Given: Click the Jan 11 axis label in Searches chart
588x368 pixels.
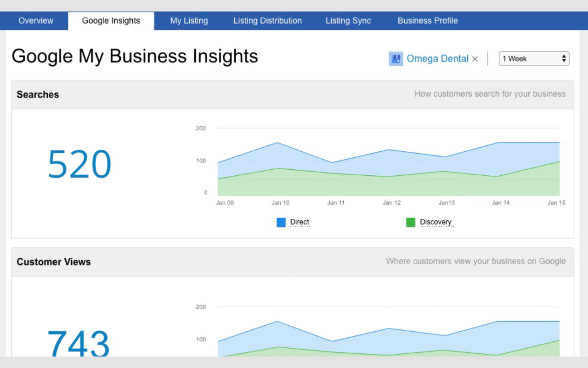Looking at the screenshot, I should 336,202.
